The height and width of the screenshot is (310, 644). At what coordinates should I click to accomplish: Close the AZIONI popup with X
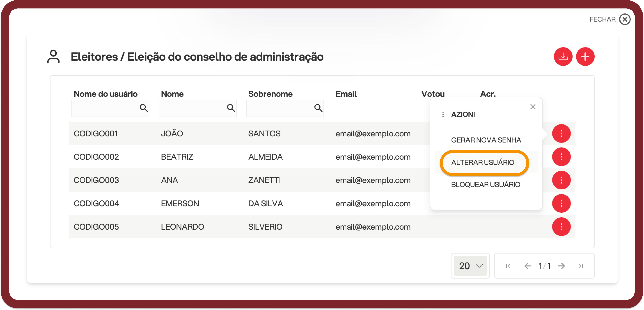click(533, 107)
